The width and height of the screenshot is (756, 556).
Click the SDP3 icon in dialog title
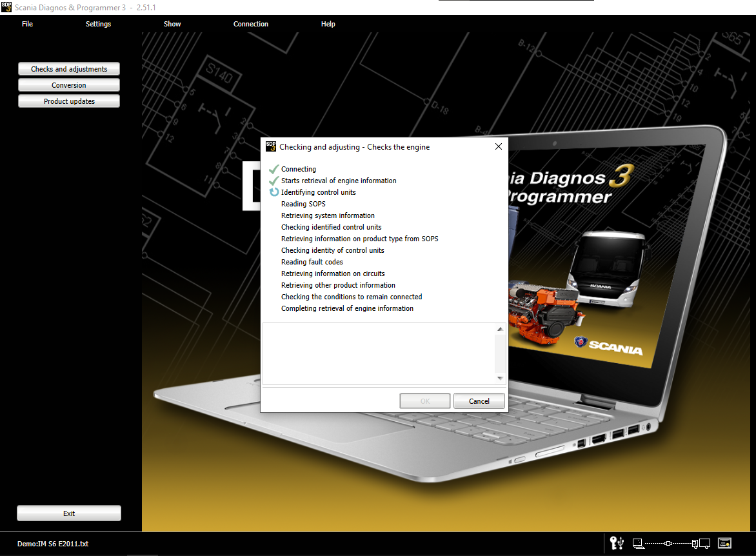point(271,146)
